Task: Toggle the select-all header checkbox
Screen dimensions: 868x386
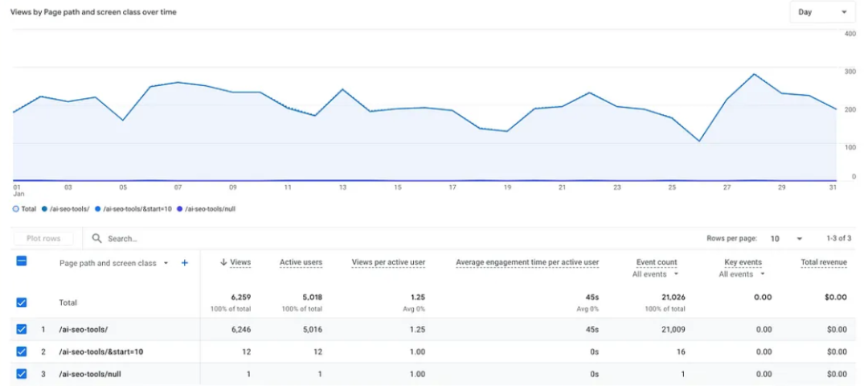Action: pos(22,261)
